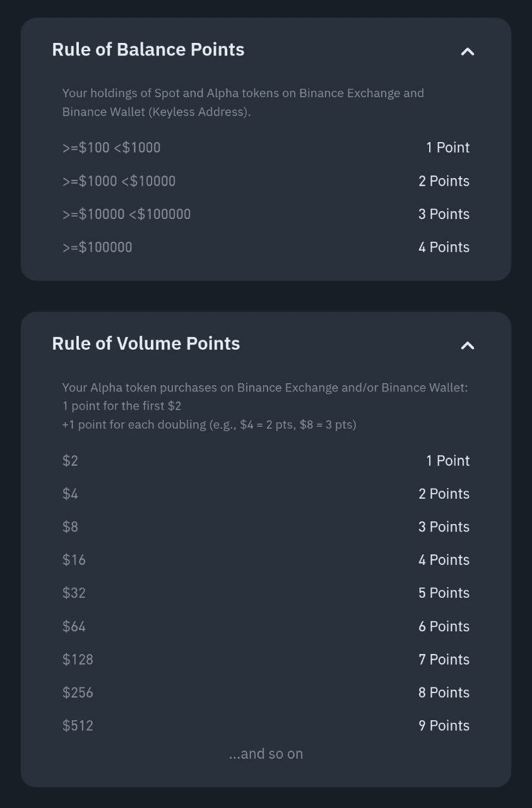This screenshot has width=532, height=808.
Task: Click the "...and so on" text
Action: coord(266,754)
